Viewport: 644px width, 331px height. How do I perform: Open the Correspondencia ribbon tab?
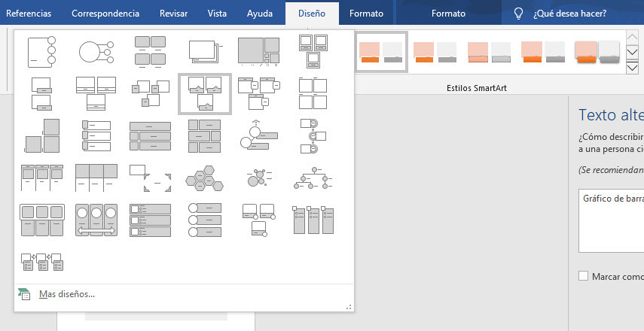point(105,14)
